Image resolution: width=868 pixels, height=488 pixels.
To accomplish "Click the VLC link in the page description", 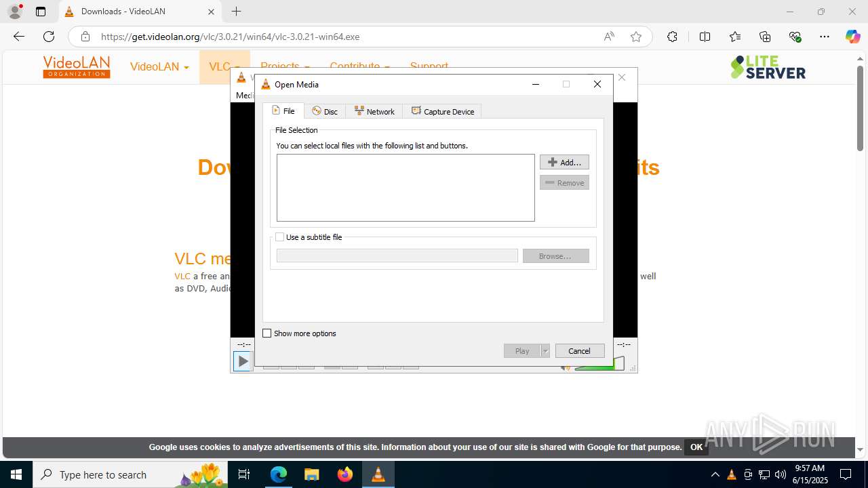I will [182, 276].
